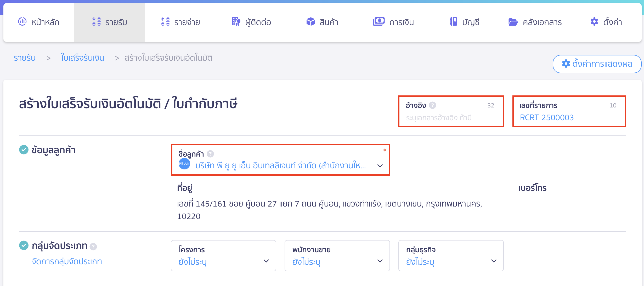Click the ชื่อลูกค้า help question-mark icon
The width and height of the screenshot is (644, 286).
click(x=210, y=154)
